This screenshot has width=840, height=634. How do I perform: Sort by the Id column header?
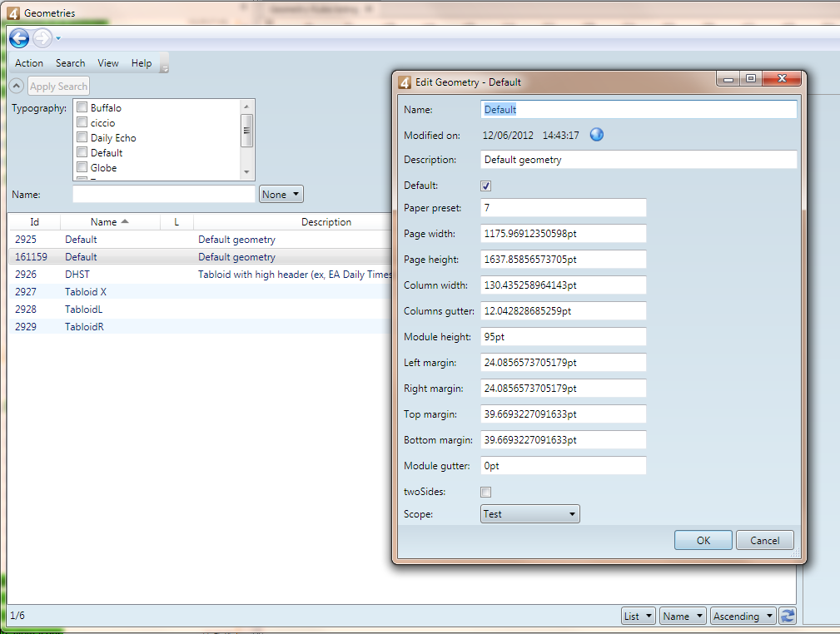(x=34, y=221)
